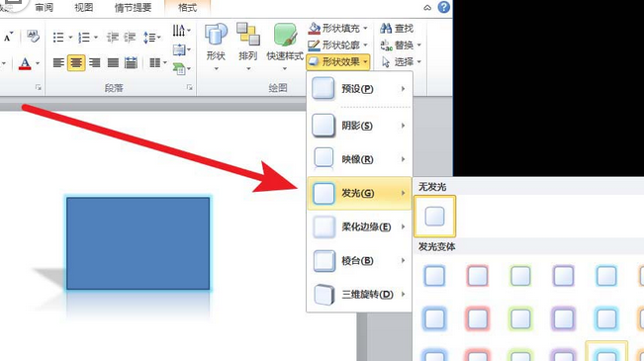Image resolution: width=644 pixels, height=361 pixels.
Task: Open the font color dropdown arrow
Action: point(38,63)
